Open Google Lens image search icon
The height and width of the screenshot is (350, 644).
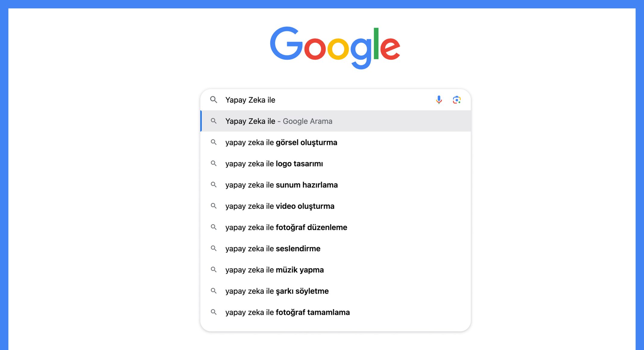pyautogui.click(x=456, y=100)
